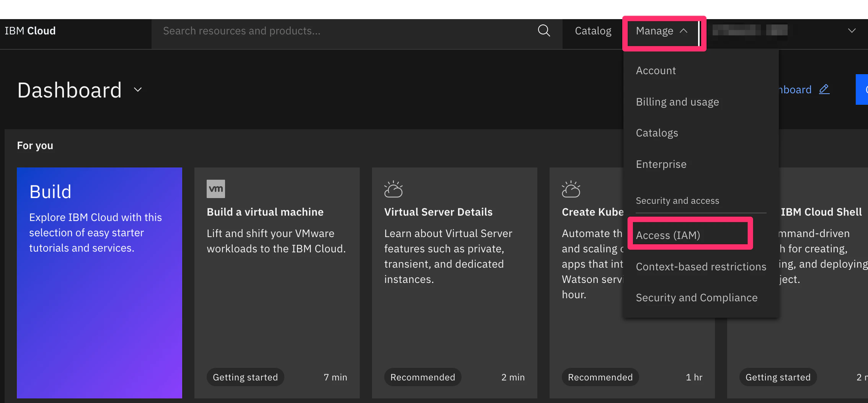Click the 1 hr duration label
This screenshot has width=868, height=403.
click(x=694, y=377)
